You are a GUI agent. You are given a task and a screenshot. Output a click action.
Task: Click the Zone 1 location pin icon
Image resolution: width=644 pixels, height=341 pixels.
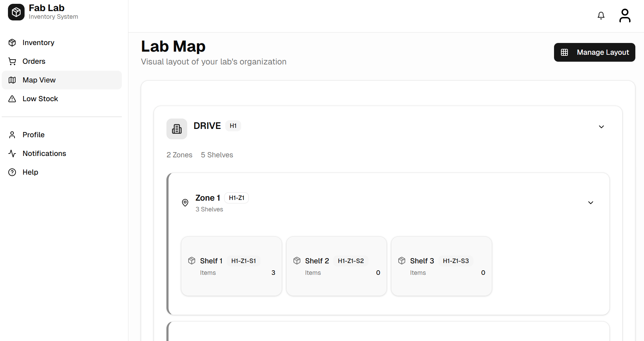point(185,203)
